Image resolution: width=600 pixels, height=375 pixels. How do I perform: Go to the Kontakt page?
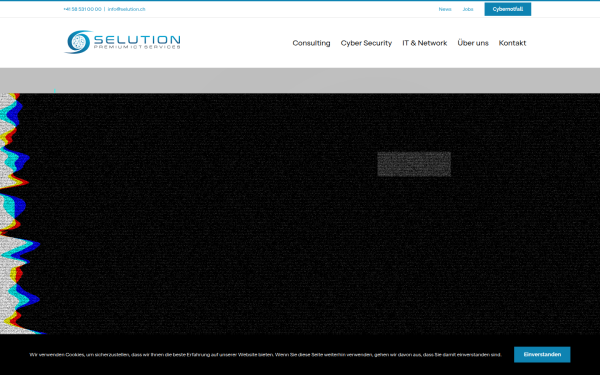tap(512, 43)
